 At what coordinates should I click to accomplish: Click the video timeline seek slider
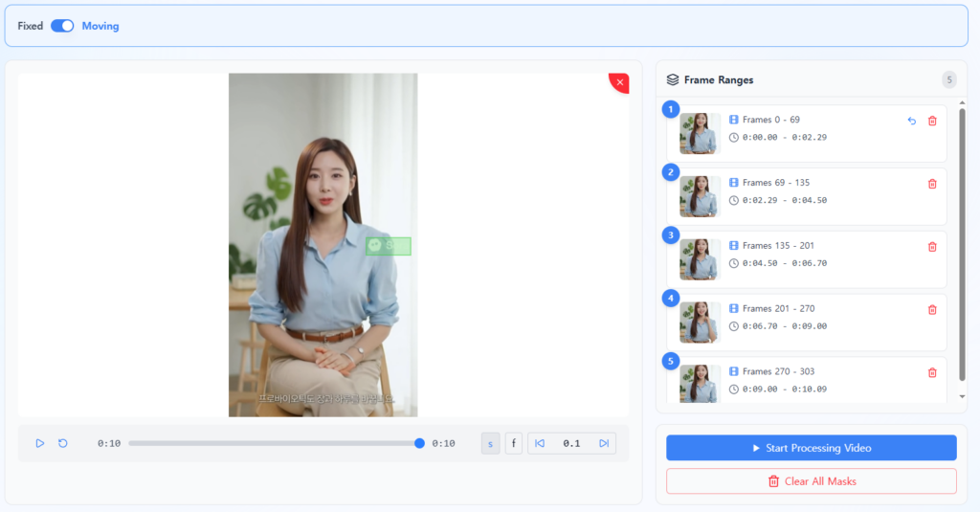[x=274, y=443]
